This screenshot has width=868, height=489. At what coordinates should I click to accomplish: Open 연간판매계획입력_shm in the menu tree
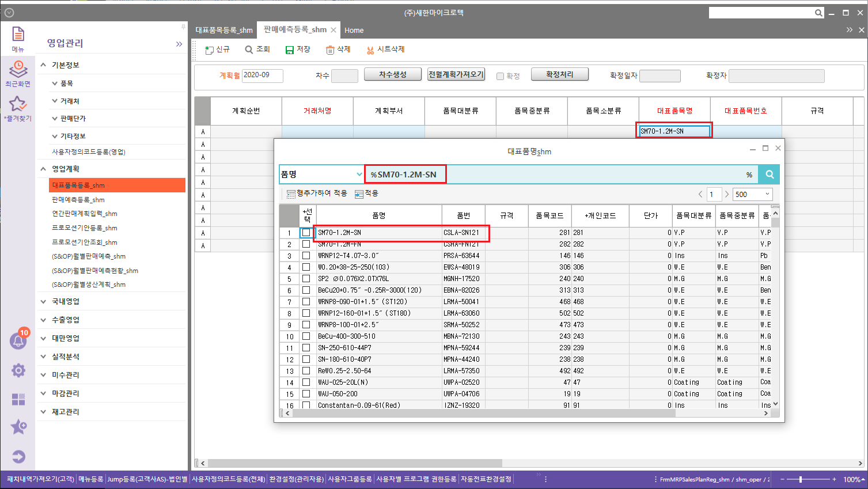coord(85,214)
